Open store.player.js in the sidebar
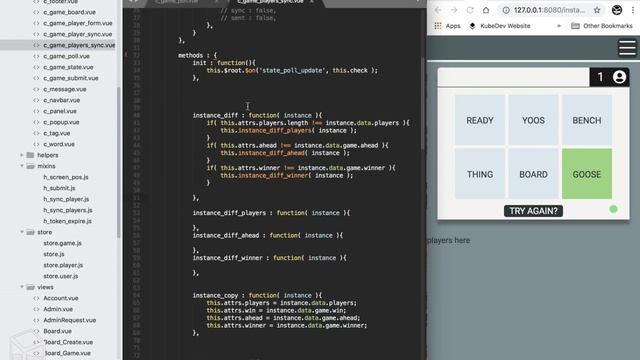Viewport: 640px width, 360px height. pos(63,265)
